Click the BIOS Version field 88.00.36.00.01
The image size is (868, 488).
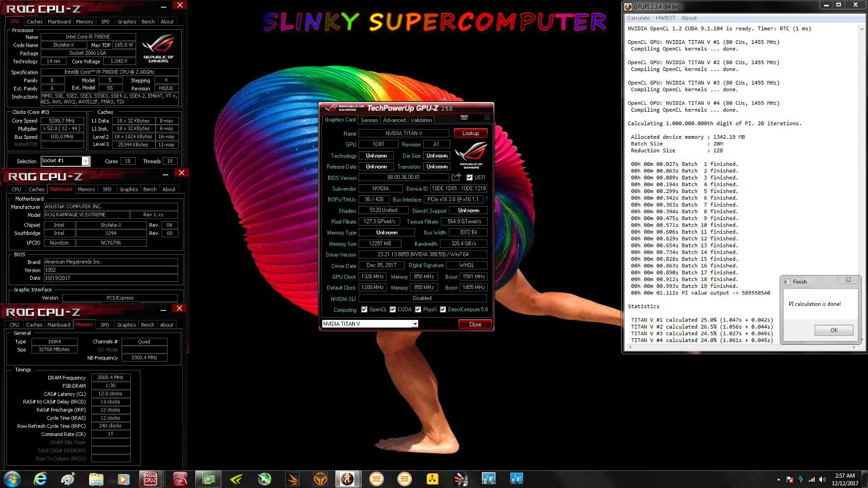[404, 177]
